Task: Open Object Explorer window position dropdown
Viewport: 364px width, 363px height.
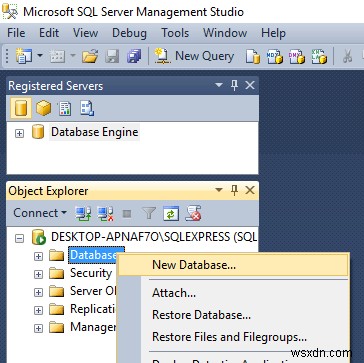Action: coord(219,190)
